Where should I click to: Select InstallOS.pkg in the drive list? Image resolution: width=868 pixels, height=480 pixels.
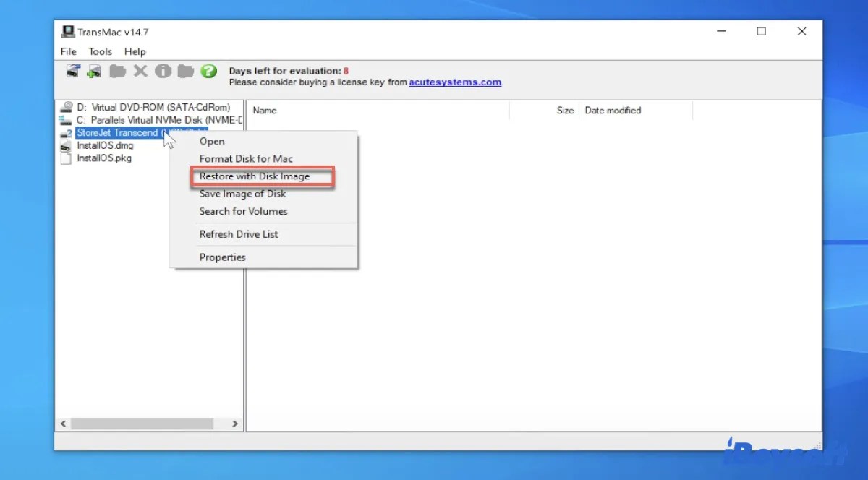[x=104, y=158]
